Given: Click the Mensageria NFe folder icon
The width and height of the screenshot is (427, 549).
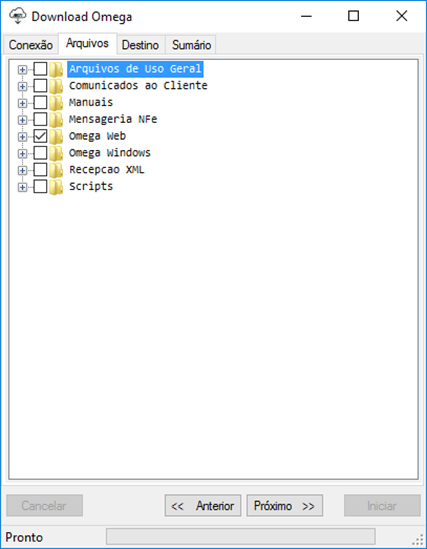Looking at the screenshot, I should click(x=56, y=119).
